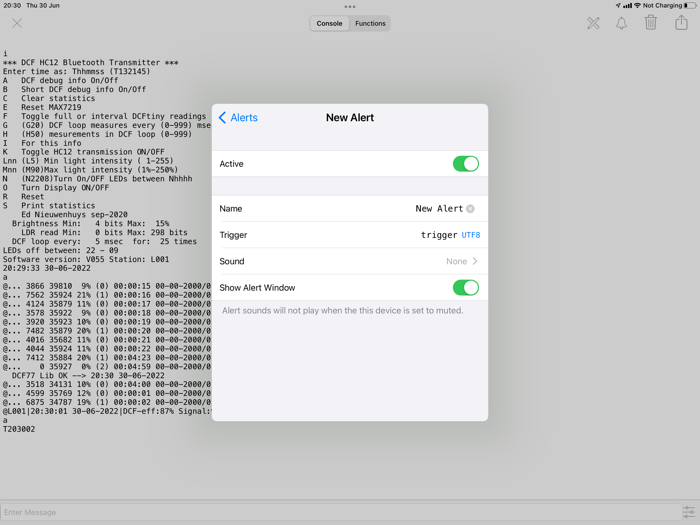Edit the Trigger text field
Screen dimensions: 700x525
tap(439, 235)
